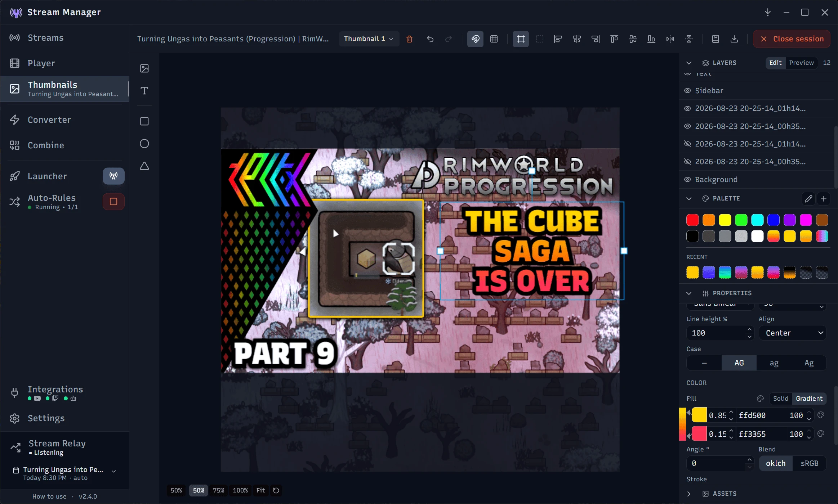Align selection to the right edge
This screenshot has width=838, height=504.
click(x=596, y=39)
